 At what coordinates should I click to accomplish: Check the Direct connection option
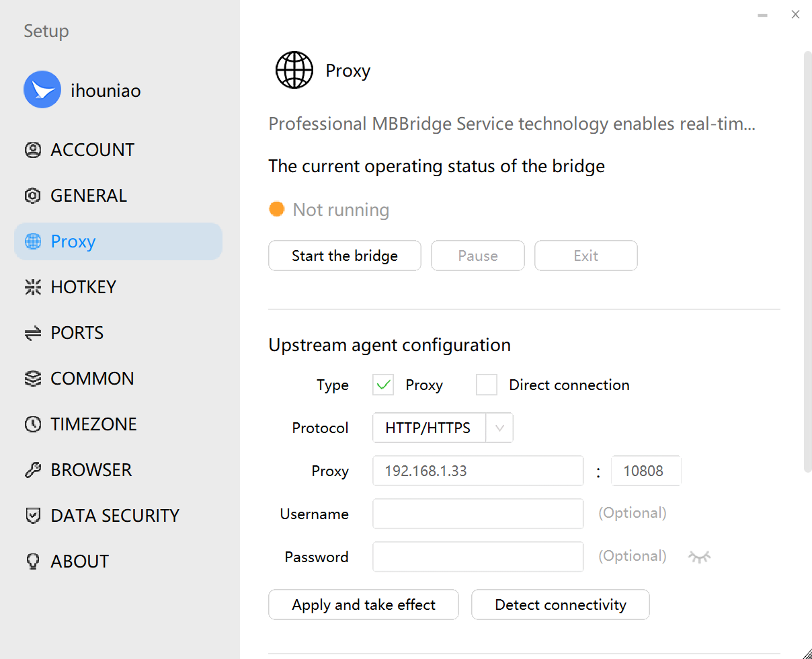point(486,385)
